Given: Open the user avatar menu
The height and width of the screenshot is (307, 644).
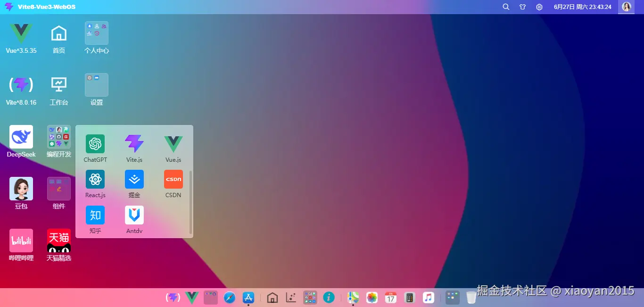Looking at the screenshot, I should pos(627,7).
